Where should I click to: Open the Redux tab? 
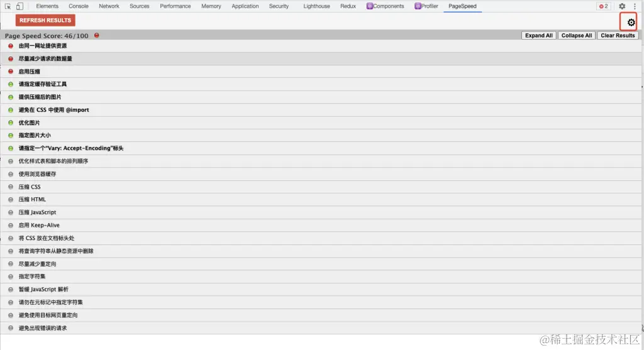pos(348,6)
